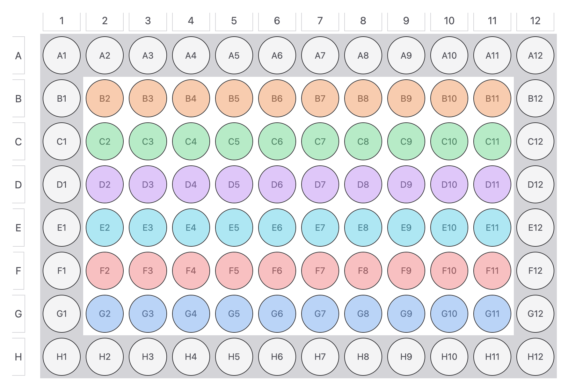Click the row D header
The width and height of the screenshot is (568, 392).
(x=18, y=185)
